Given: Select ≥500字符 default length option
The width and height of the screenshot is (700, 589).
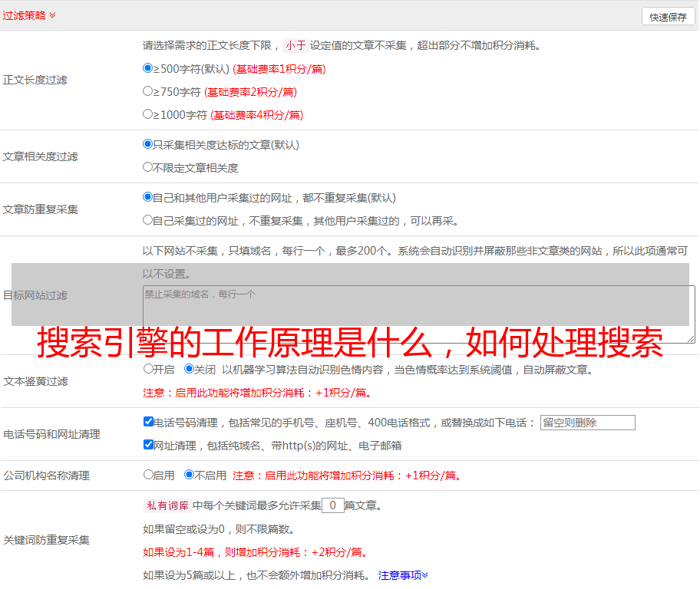Looking at the screenshot, I should (x=148, y=68).
